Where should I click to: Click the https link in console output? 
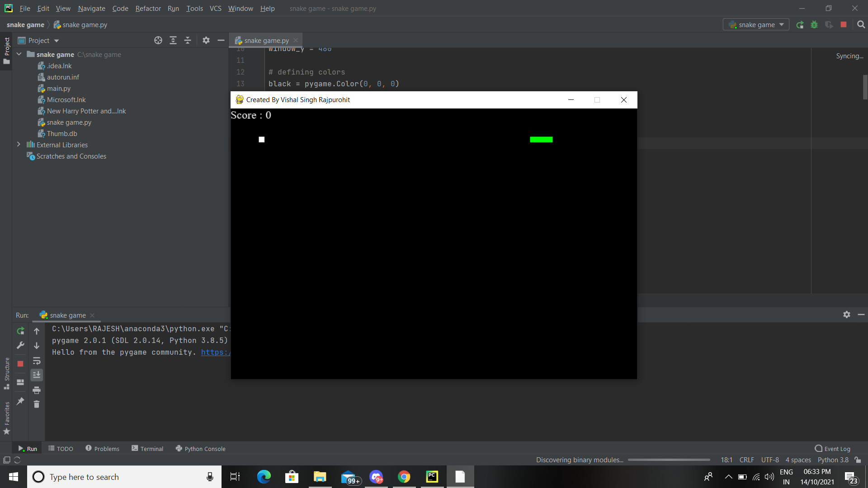215,352
